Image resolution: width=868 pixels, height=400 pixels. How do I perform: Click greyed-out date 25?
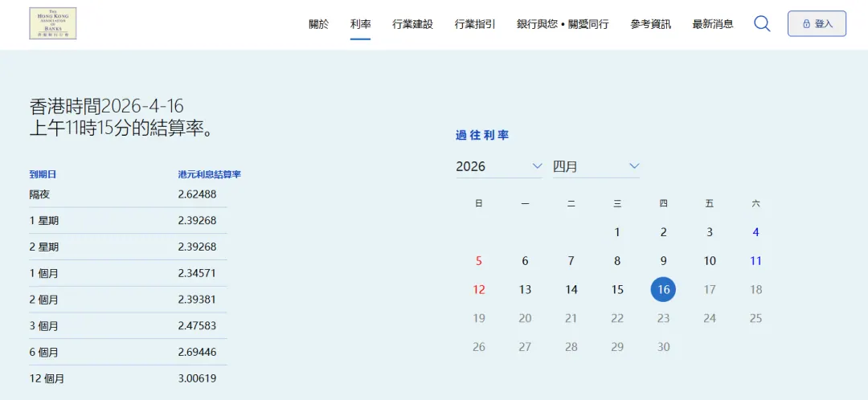pyautogui.click(x=755, y=318)
